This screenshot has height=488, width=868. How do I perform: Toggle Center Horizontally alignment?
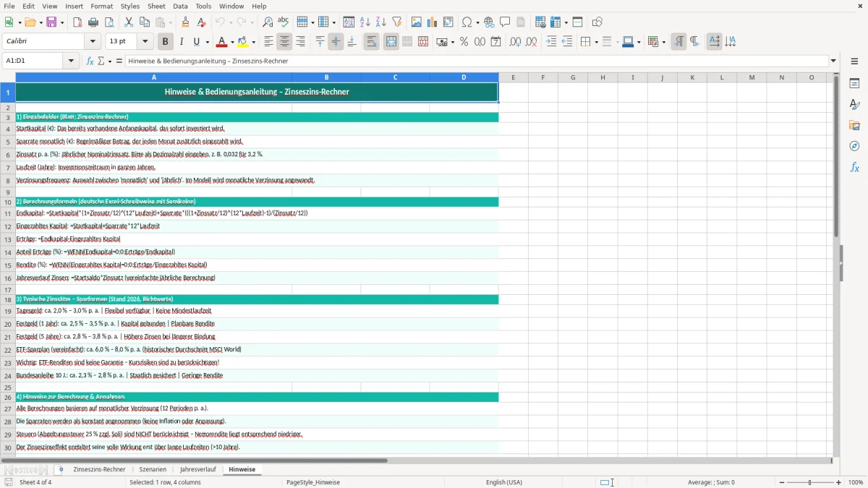click(284, 42)
